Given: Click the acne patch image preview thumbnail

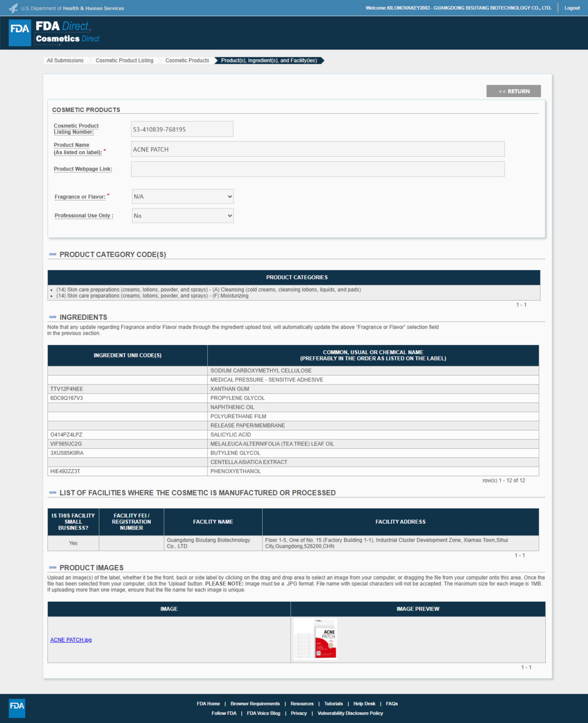Looking at the screenshot, I should 315,639.
